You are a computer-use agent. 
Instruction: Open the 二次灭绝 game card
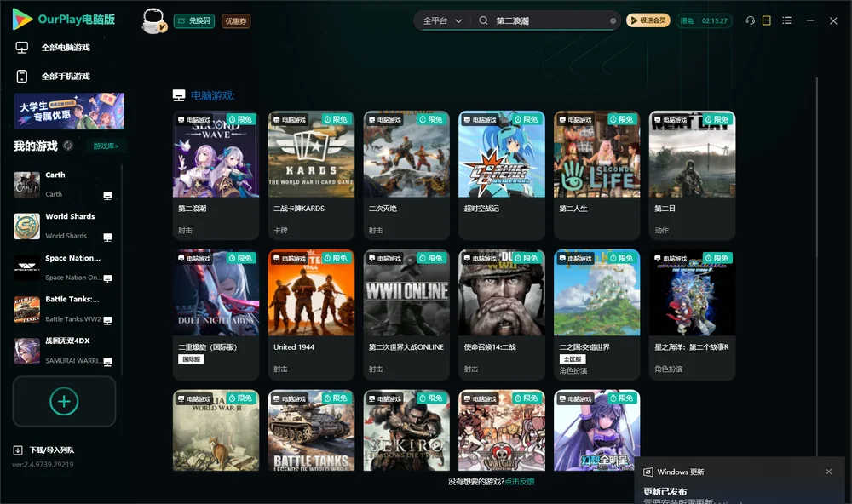406,175
